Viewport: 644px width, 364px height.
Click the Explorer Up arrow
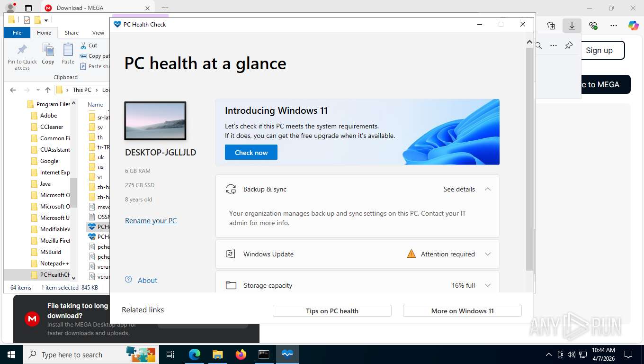click(48, 90)
